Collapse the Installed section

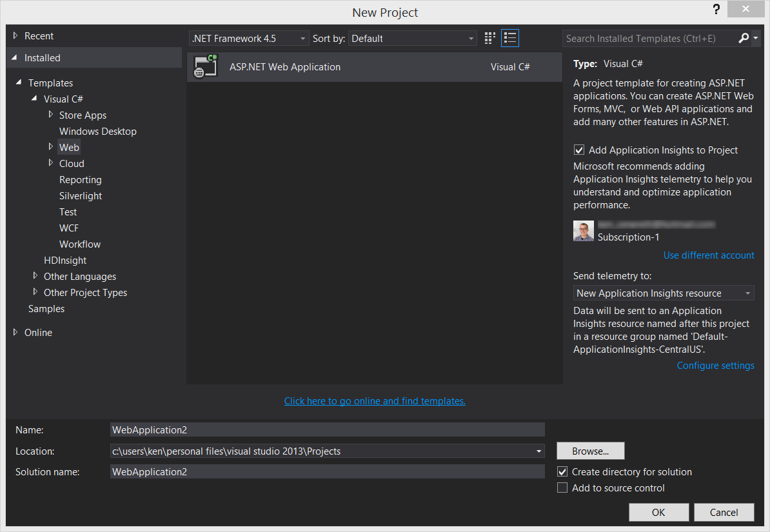[x=14, y=57]
